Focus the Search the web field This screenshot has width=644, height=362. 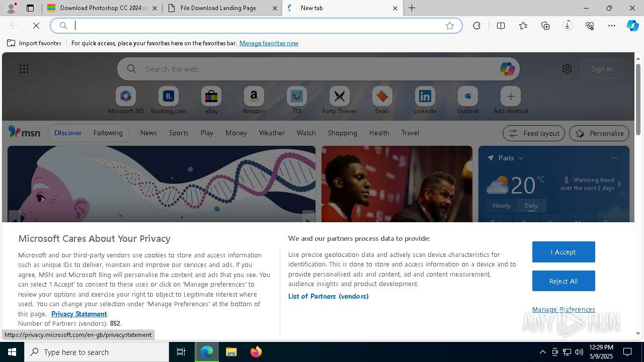point(318,69)
